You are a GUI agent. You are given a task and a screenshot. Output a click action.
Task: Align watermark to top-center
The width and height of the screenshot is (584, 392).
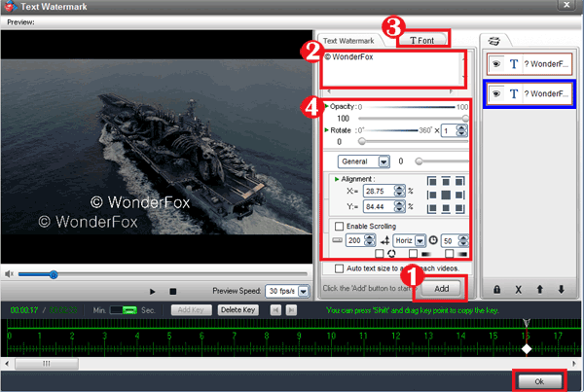click(x=446, y=182)
